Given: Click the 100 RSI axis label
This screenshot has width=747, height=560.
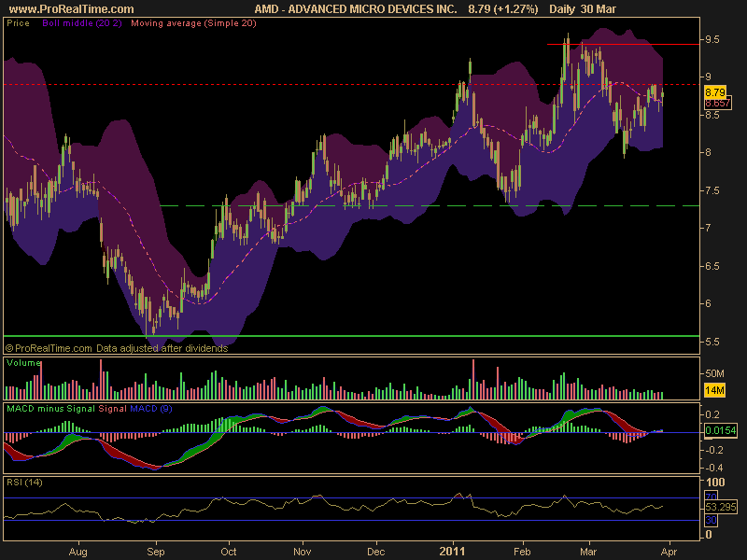Looking at the screenshot, I should [x=715, y=482].
